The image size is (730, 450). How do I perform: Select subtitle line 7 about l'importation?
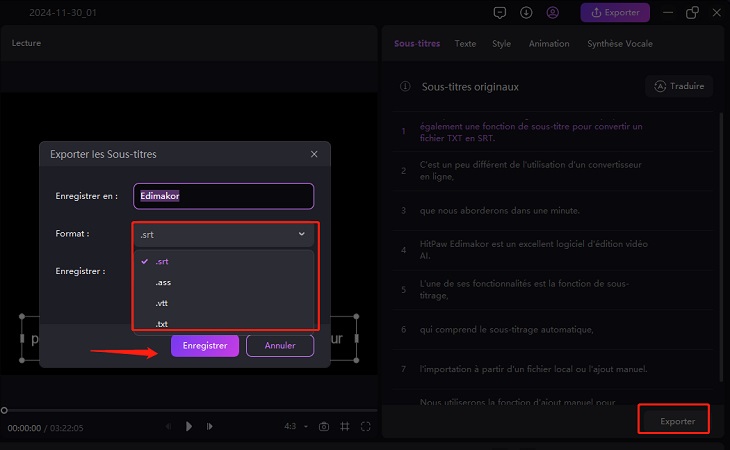tap(552, 369)
